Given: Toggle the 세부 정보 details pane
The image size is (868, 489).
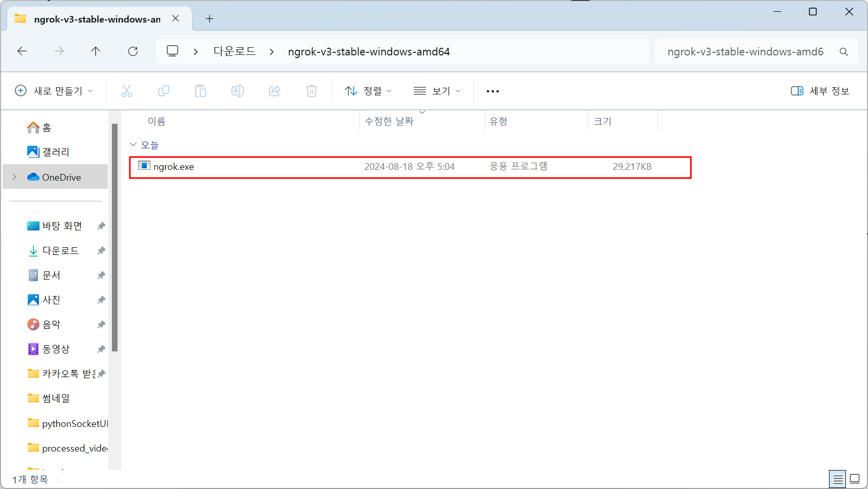Looking at the screenshot, I should tap(820, 91).
